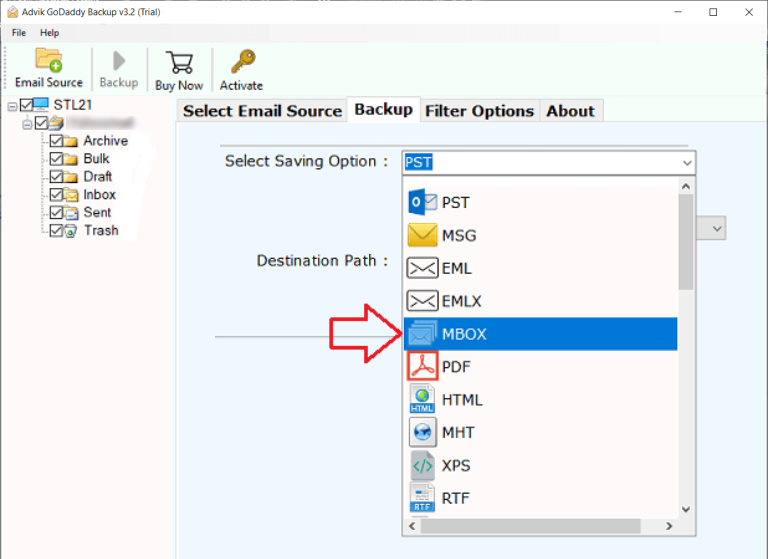Uncheck the Trash folder checkbox
The height and width of the screenshot is (559, 768).
(56, 230)
